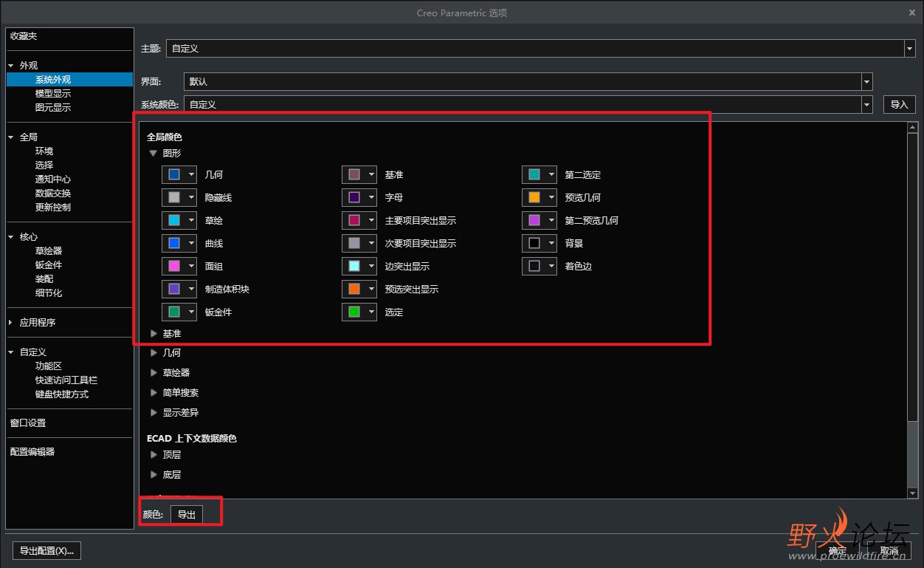924x568 pixels.
Task: Open the 选定 color swatch
Action: click(359, 312)
